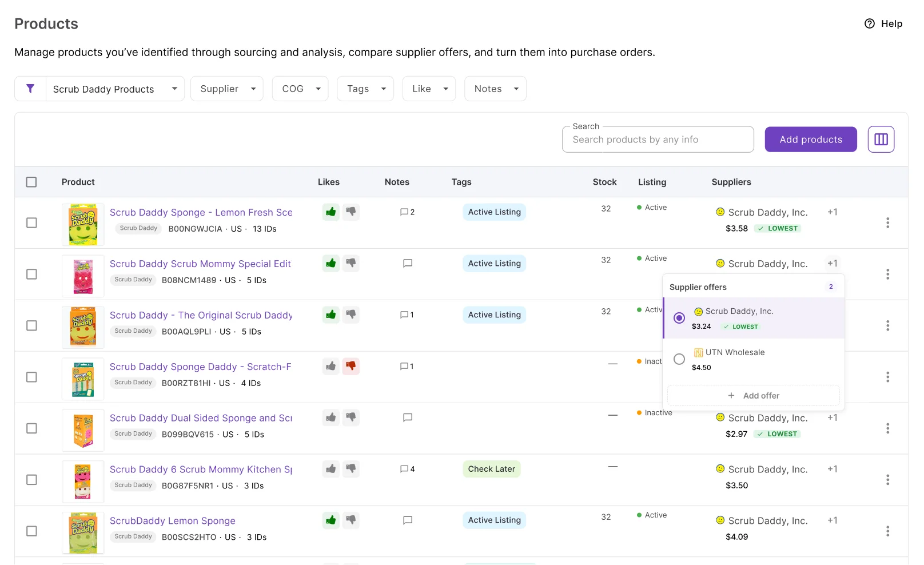Select the UTN Wholesale offer radio button
The height and width of the screenshot is (565, 924).
click(x=679, y=359)
